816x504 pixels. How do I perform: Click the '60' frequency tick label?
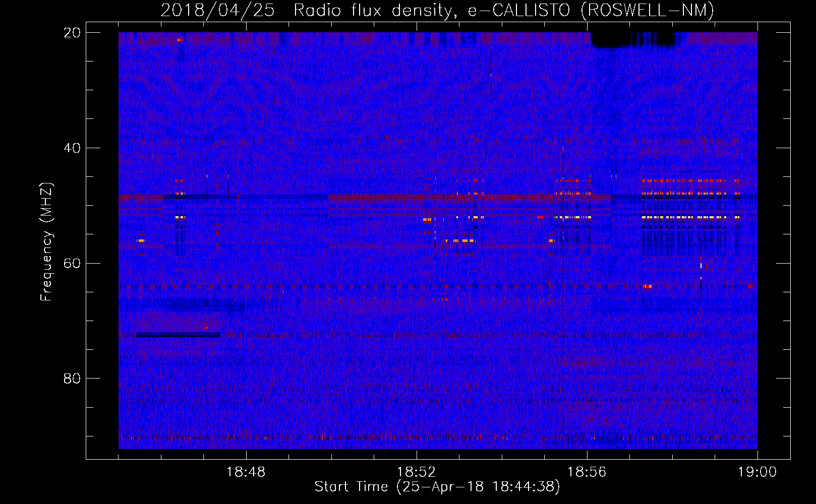(72, 263)
